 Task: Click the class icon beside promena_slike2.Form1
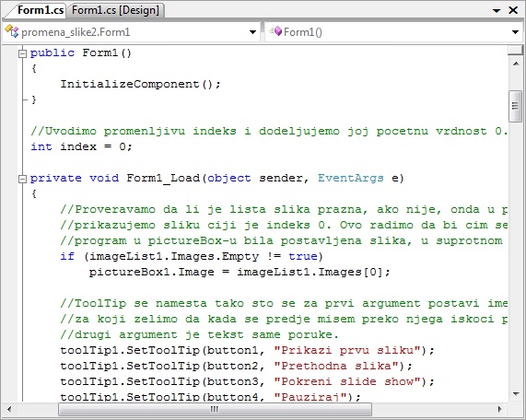tap(12, 31)
